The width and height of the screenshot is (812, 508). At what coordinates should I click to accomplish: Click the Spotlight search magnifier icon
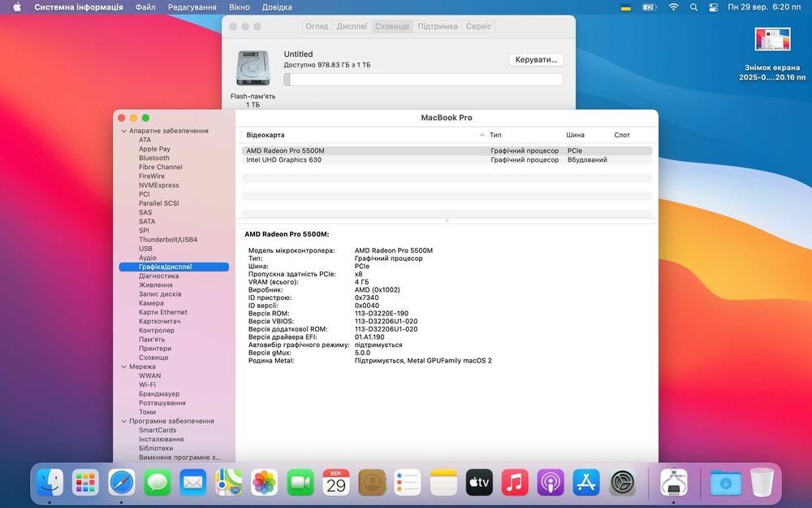click(x=693, y=7)
